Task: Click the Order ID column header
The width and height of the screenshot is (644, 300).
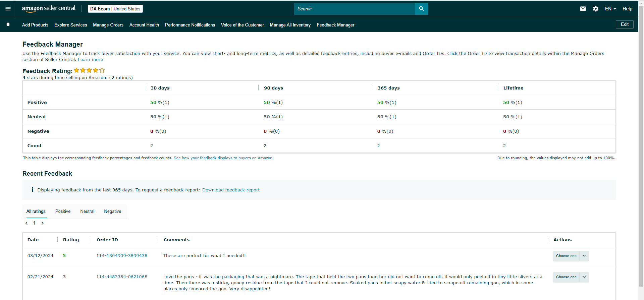Action: (x=107, y=240)
